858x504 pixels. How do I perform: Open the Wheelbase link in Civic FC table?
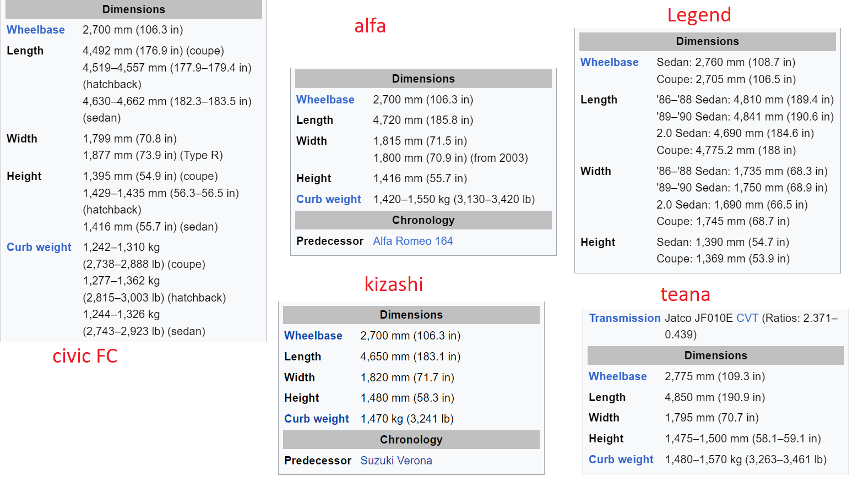(x=36, y=30)
